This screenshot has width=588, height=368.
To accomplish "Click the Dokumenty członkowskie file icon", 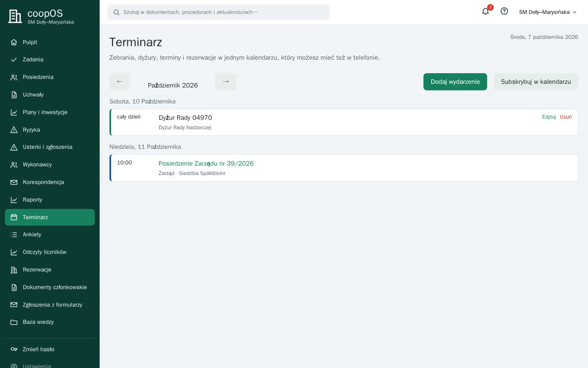I will point(14,287).
